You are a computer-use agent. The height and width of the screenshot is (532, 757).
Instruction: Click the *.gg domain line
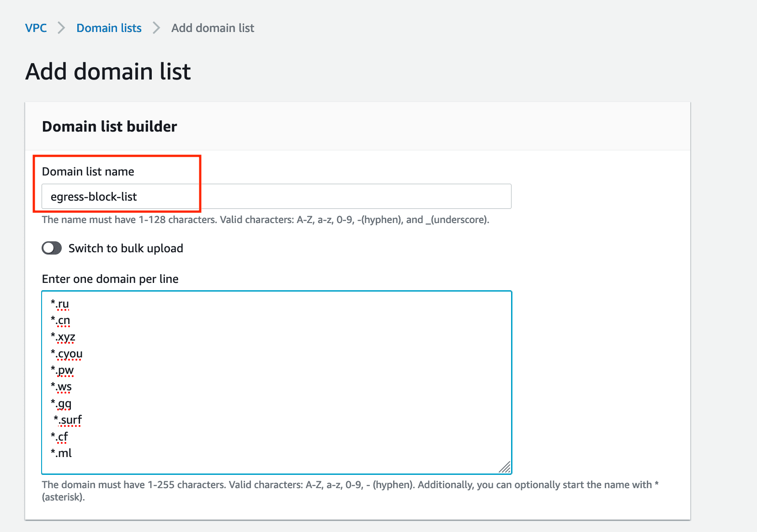[x=61, y=404]
